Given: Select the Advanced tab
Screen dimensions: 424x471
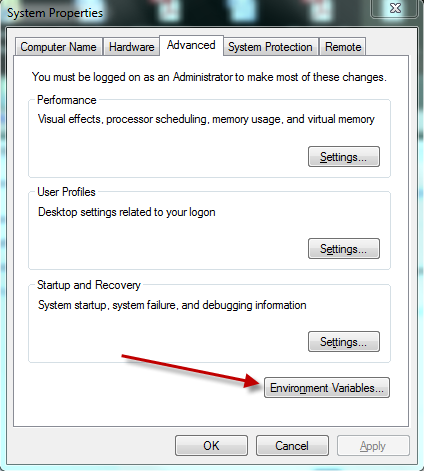Looking at the screenshot, I should click(x=191, y=45).
